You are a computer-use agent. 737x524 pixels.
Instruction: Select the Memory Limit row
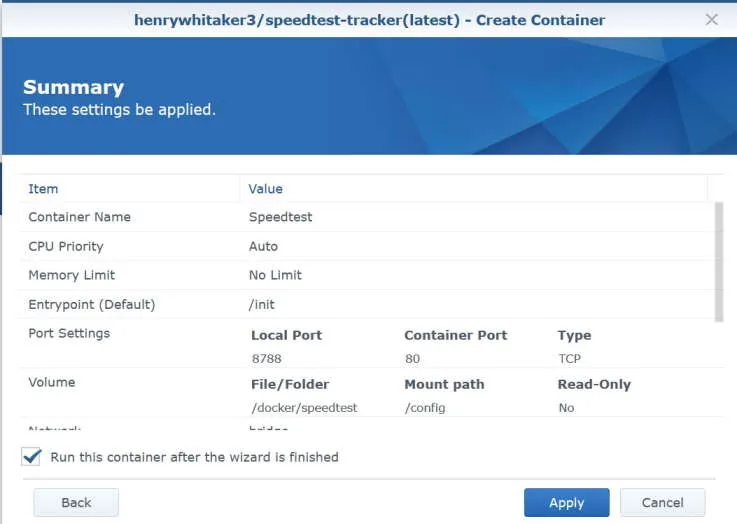pyautogui.click(x=71, y=275)
